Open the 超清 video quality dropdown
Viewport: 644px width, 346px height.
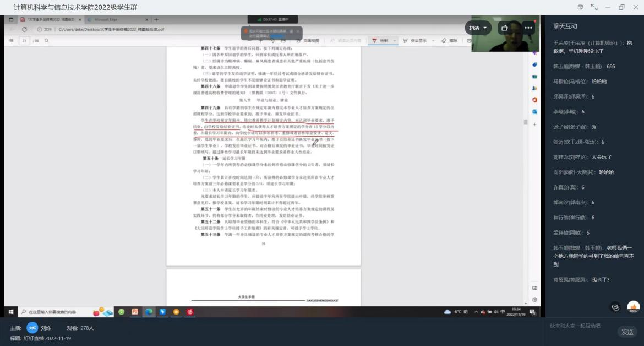(x=478, y=28)
